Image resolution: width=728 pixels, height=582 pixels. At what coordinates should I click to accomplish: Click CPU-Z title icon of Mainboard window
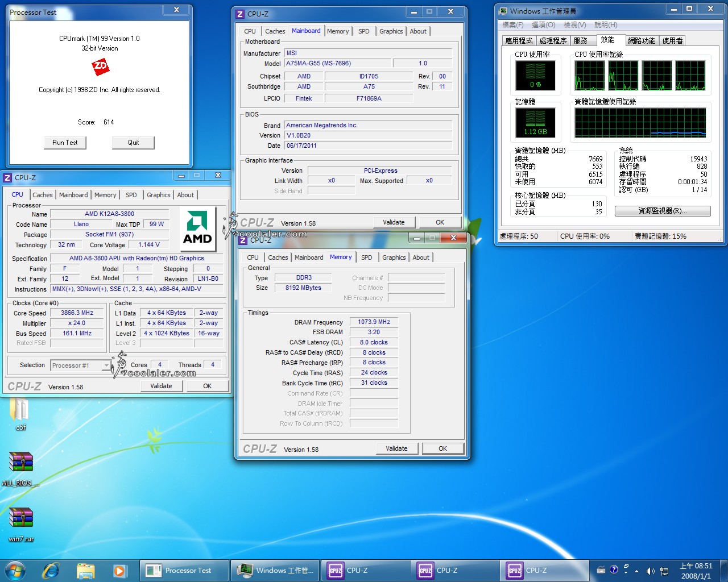240,14
